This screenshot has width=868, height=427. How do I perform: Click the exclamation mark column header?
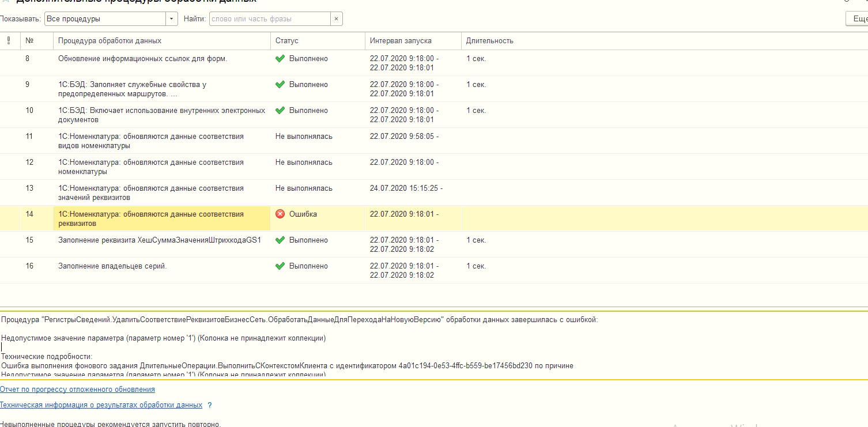(x=8, y=40)
